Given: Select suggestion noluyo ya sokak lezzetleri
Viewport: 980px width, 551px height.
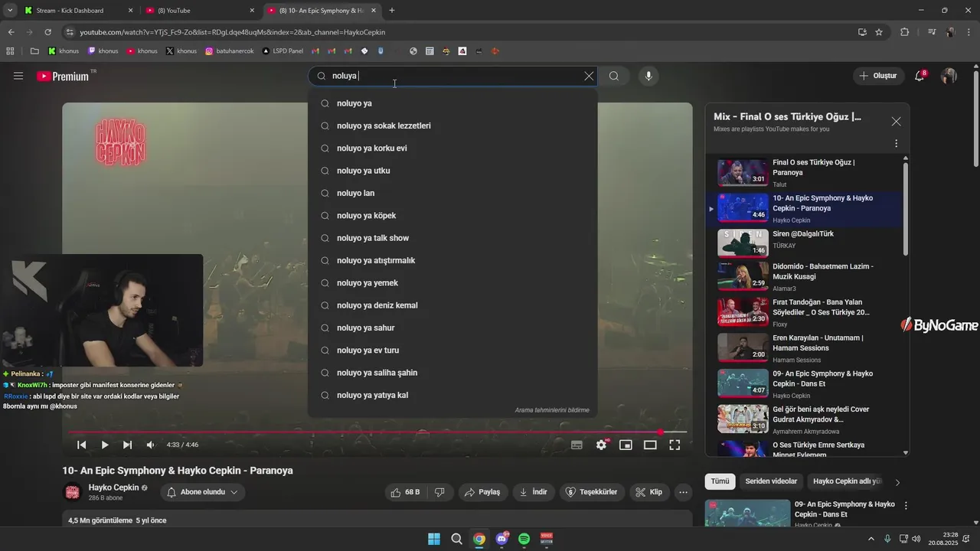Looking at the screenshot, I should (452, 126).
